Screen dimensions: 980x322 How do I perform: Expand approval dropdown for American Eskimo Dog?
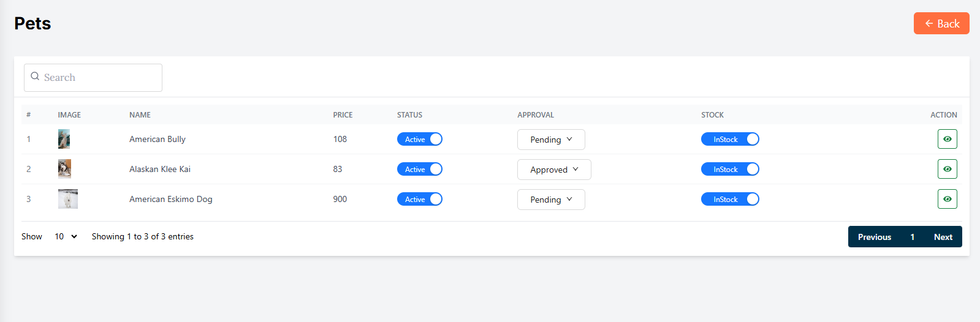(551, 200)
